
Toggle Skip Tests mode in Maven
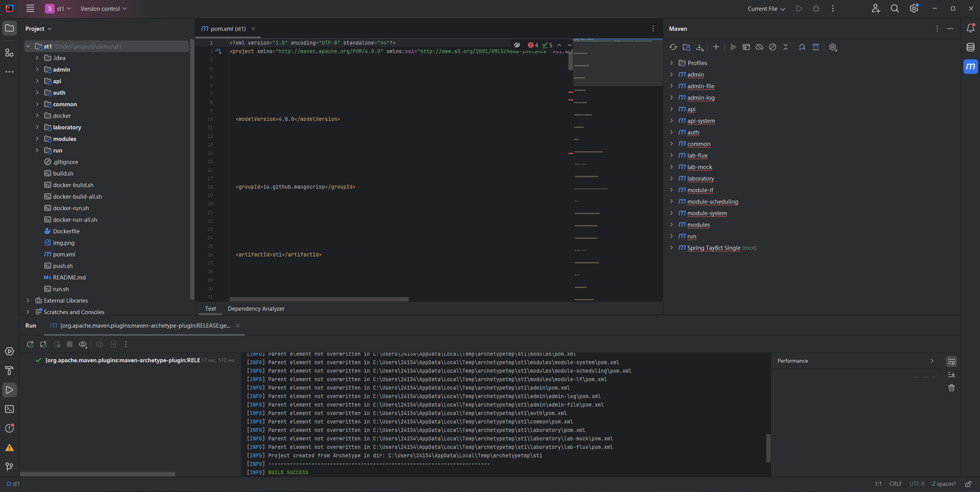[x=773, y=47]
